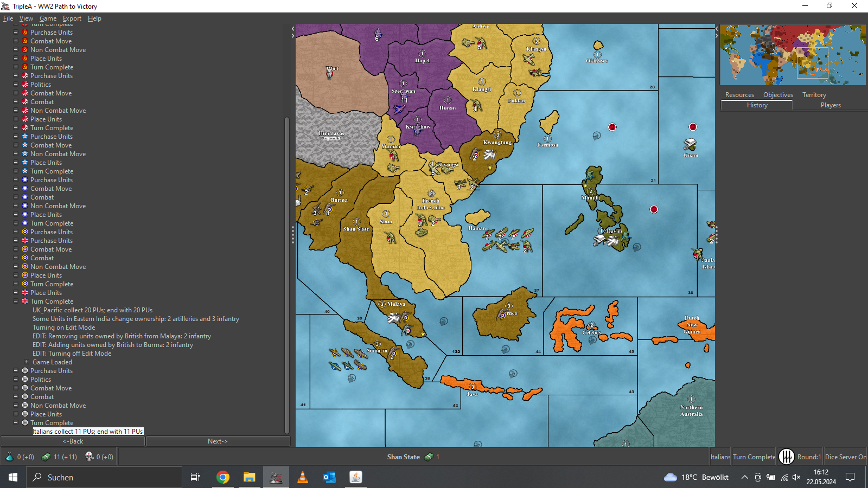Click the Soviet hammer-and-sickle icon beside Place Units
Viewport: 868px width, 488px height.
click(x=25, y=58)
